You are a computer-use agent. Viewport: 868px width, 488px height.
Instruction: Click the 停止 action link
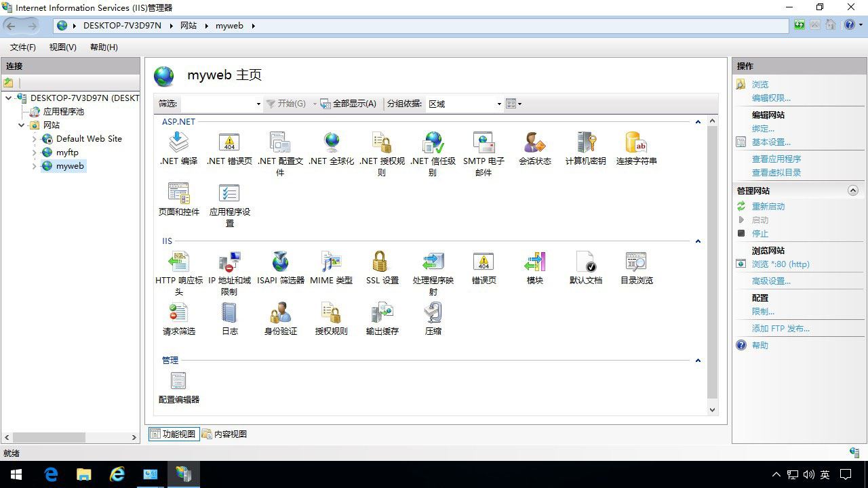point(759,234)
